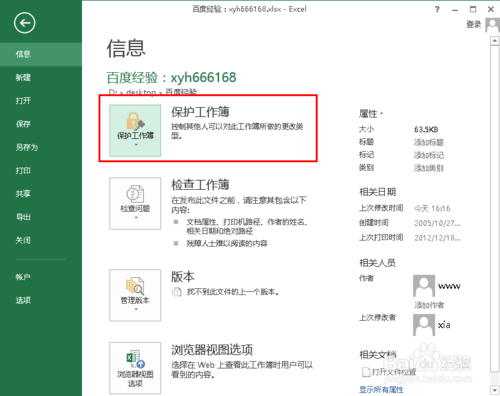Click the 检查工作簿 heading
Image resolution: width=500 pixels, height=396 pixels.
pyautogui.click(x=200, y=184)
